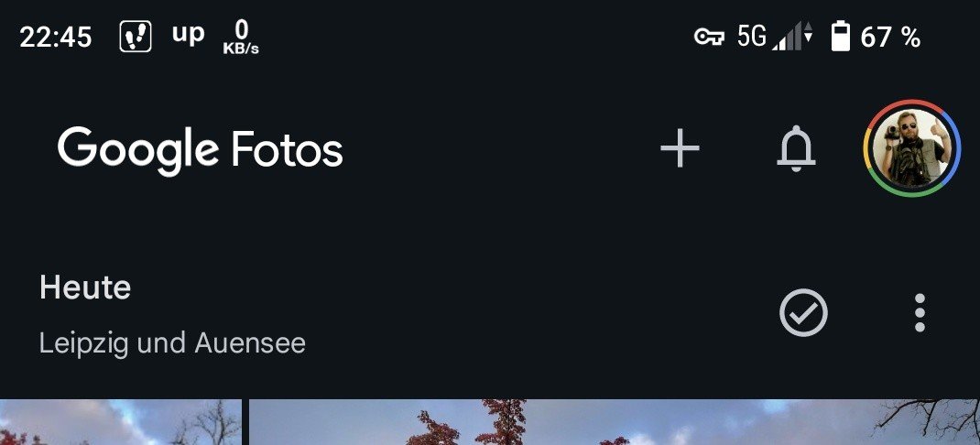Screen dimensions: 980x445
Task: Tap the 22:45 clock
Action: 56,38
